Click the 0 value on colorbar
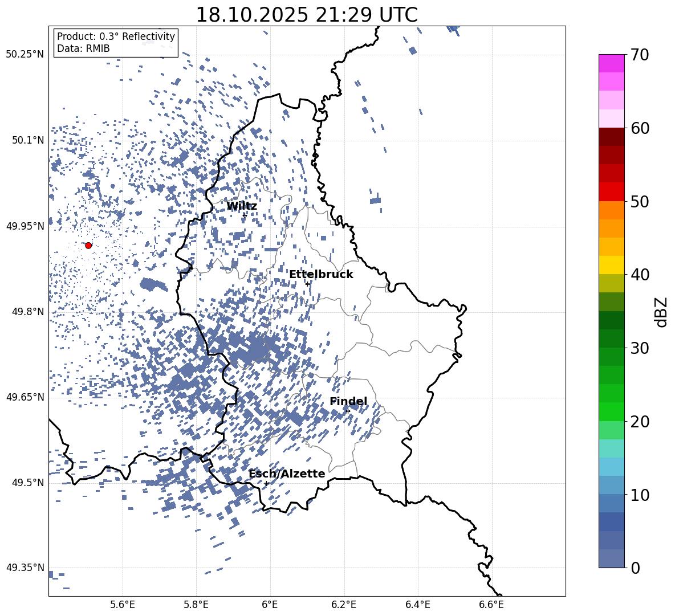Viewport: 675px width, 616px height. click(635, 568)
